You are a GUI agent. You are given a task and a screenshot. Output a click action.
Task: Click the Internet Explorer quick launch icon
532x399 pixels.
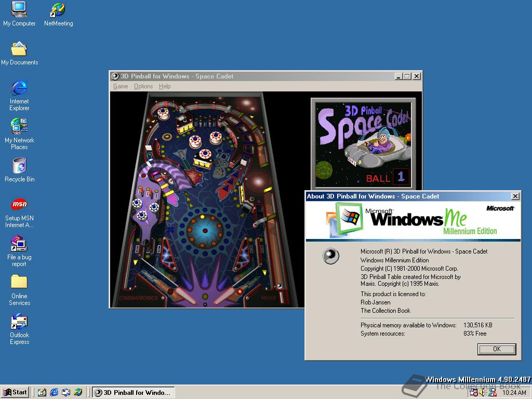(54, 392)
